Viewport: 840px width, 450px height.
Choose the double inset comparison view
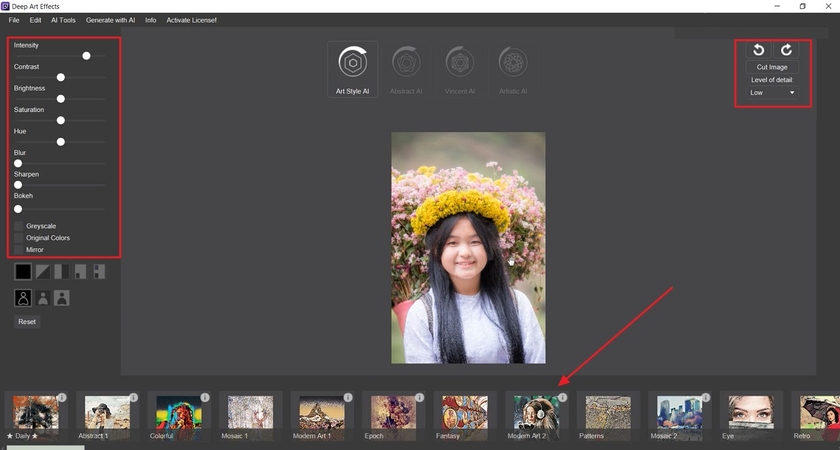[x=99, y=272]
